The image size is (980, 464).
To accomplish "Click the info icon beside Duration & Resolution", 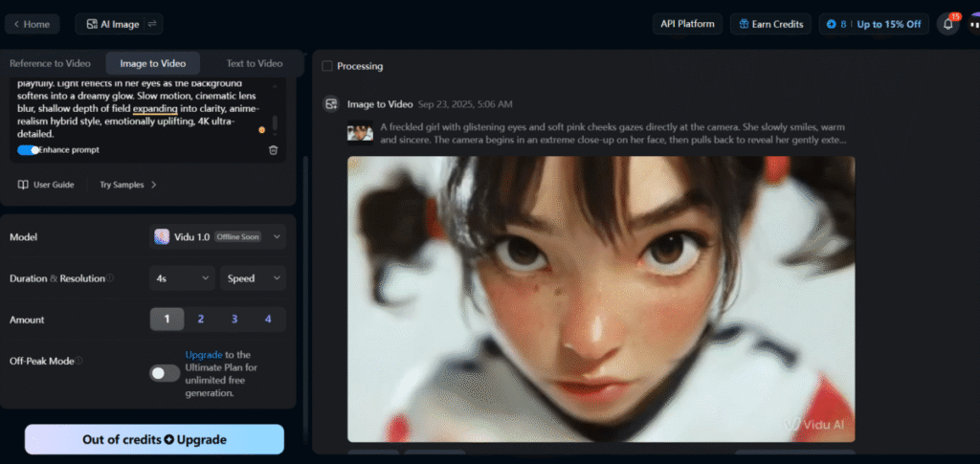I will pos(110,277).
